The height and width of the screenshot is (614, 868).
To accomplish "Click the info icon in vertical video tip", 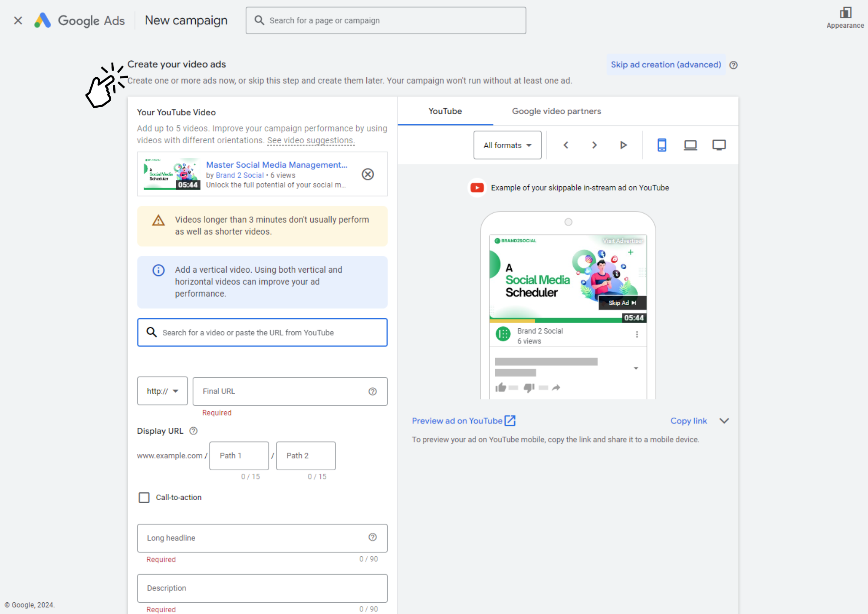I will [x=158, y=270].
